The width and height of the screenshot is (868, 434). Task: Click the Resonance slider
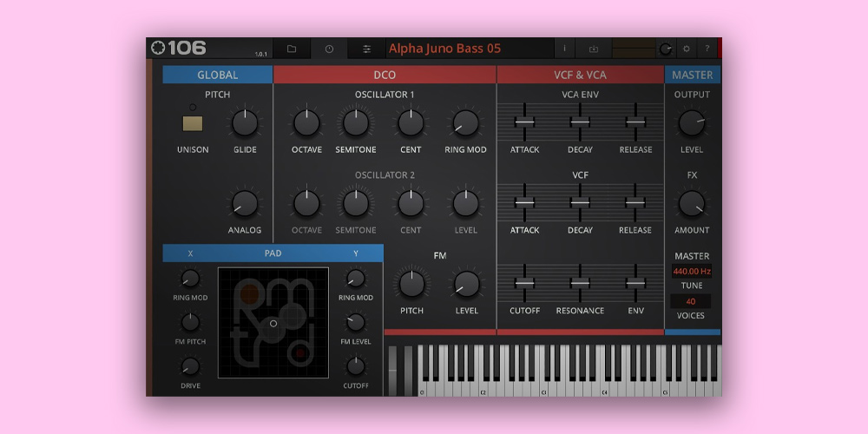click(x=580, y=283)
